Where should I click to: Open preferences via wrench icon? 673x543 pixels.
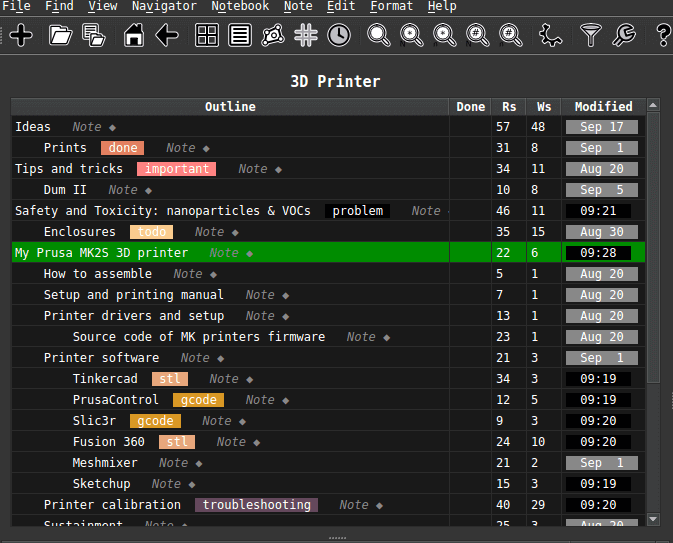624,35
